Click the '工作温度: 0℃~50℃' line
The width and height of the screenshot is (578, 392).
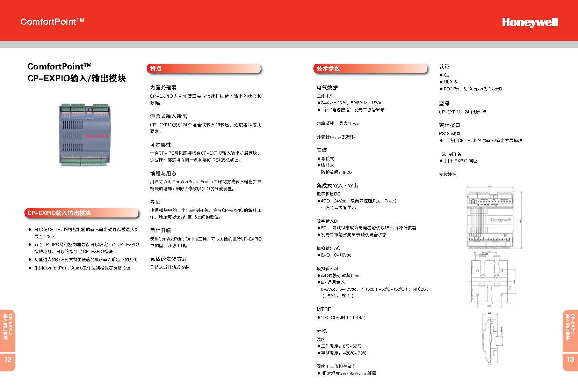click(x=339, y=346)
